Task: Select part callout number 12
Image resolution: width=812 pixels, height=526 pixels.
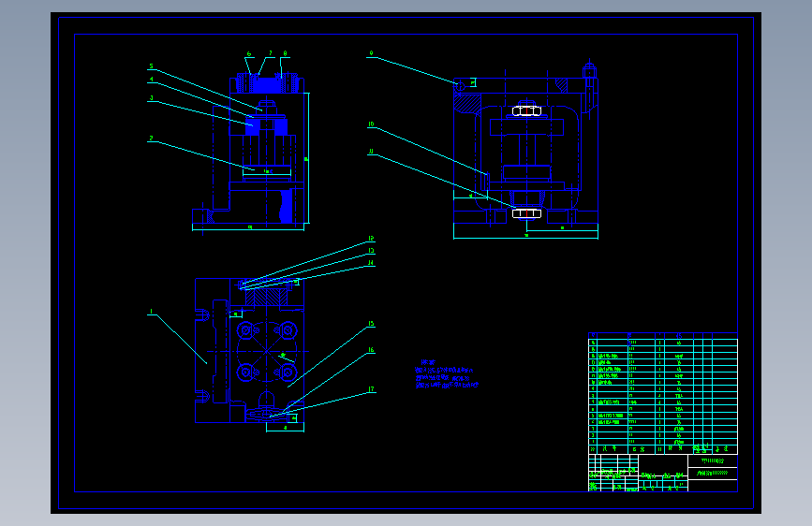Action: (371, 239)
